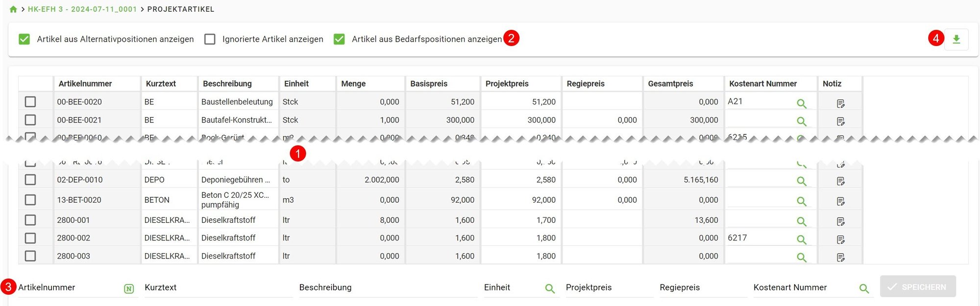Select the checkbox for row 00-BEE-0021
Image resolution: width=980 pixels, height=306 pixels.
[31, 119]
